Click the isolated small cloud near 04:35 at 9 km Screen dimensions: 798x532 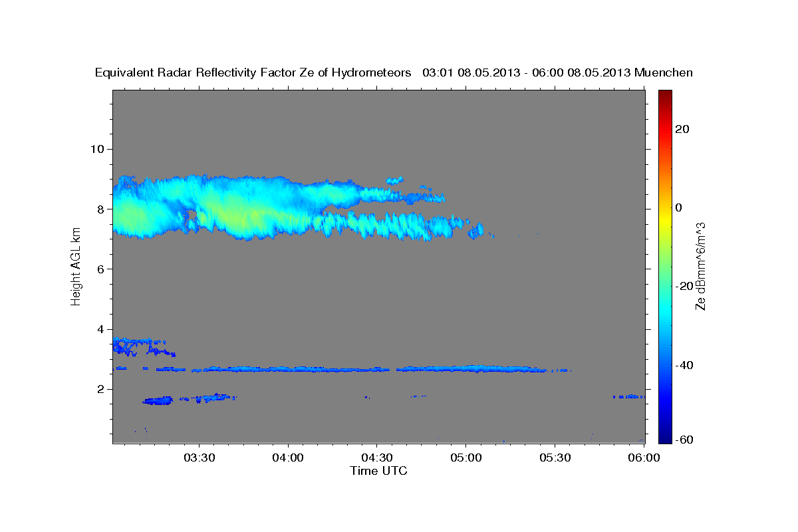click(395, 180)
